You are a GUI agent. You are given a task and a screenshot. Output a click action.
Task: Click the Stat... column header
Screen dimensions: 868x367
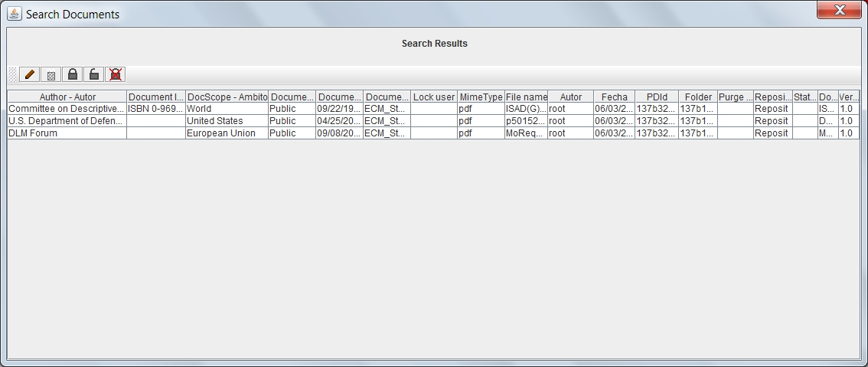tap(805, 97)
